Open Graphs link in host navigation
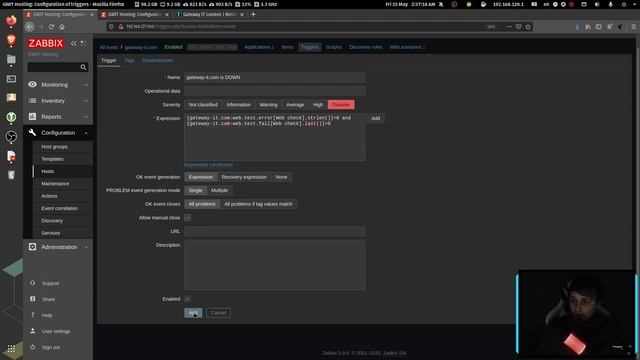 click(333, 47)
